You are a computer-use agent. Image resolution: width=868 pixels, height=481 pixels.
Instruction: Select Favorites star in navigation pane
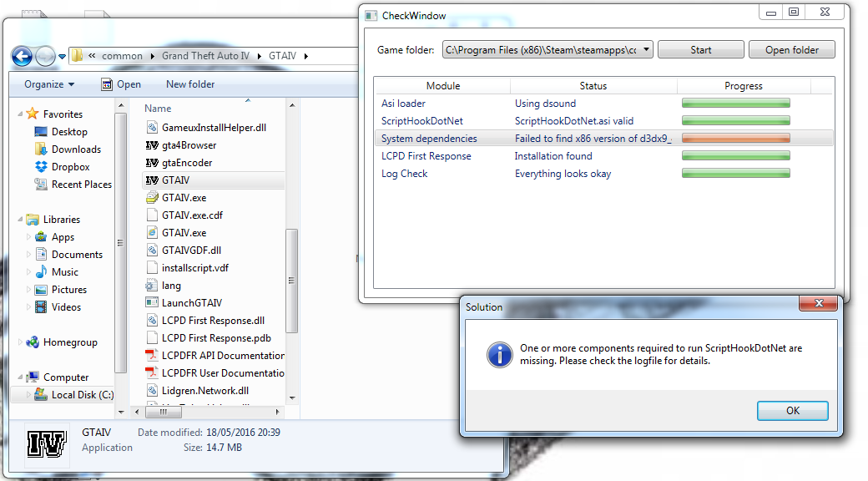[x=33, y=114]
